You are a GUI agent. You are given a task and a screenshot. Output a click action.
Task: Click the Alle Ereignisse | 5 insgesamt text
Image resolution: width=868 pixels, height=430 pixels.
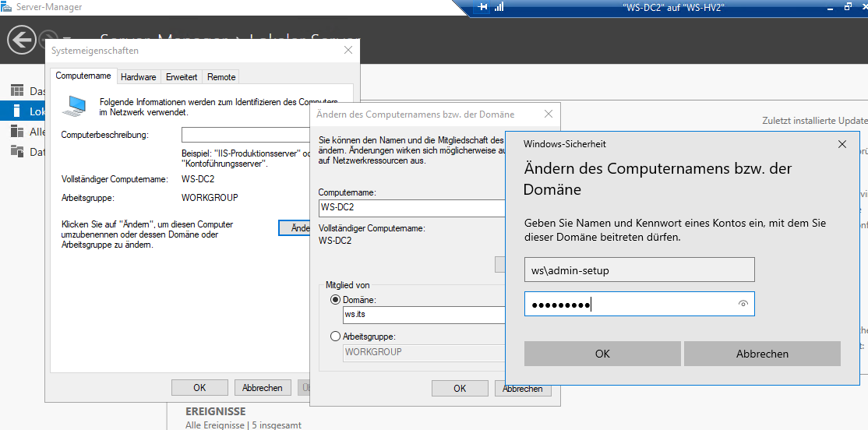tap(243, 425)
